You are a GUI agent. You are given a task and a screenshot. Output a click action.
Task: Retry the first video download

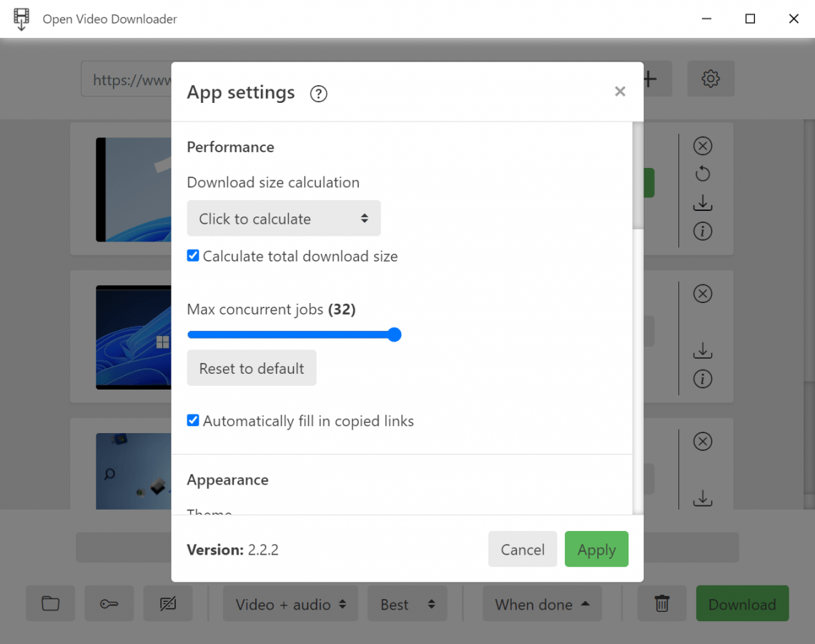point(702,174)
